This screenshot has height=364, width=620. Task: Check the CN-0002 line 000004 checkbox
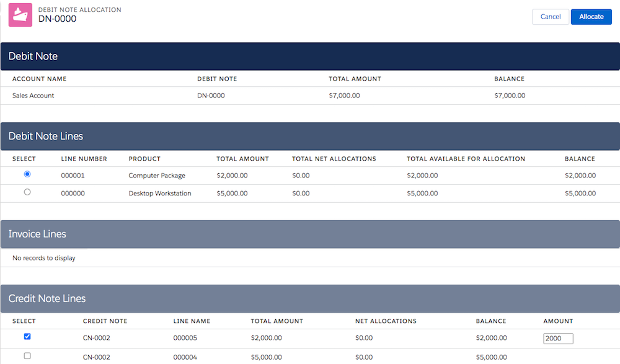[27, 356]
